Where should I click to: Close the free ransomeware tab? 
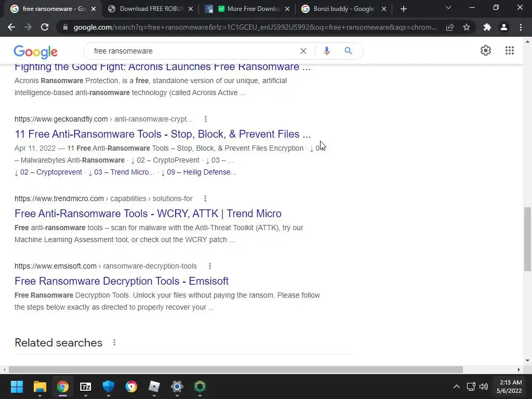pos(94,9)
